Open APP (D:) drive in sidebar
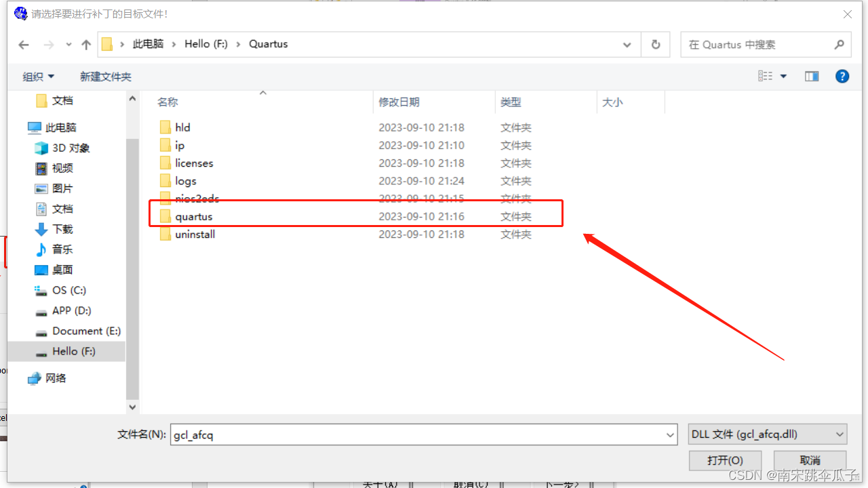Viewport: 868px width, 488px height. click(63, 310)
